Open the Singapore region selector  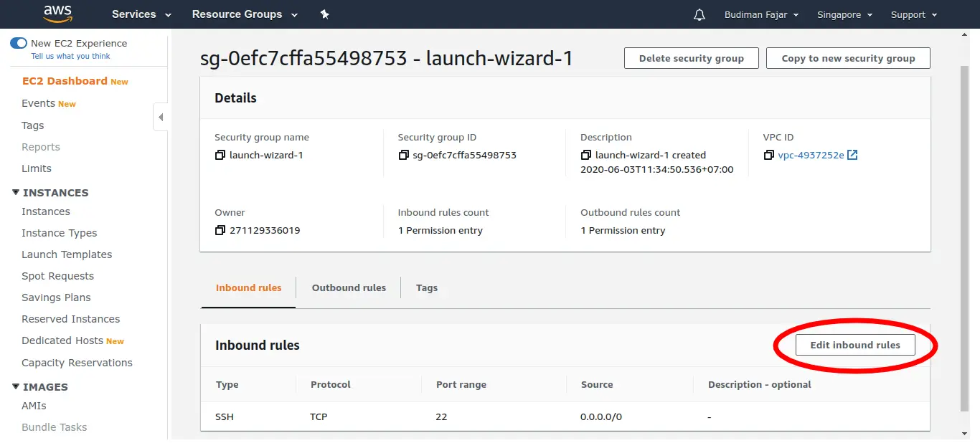(x=844, y=14)
